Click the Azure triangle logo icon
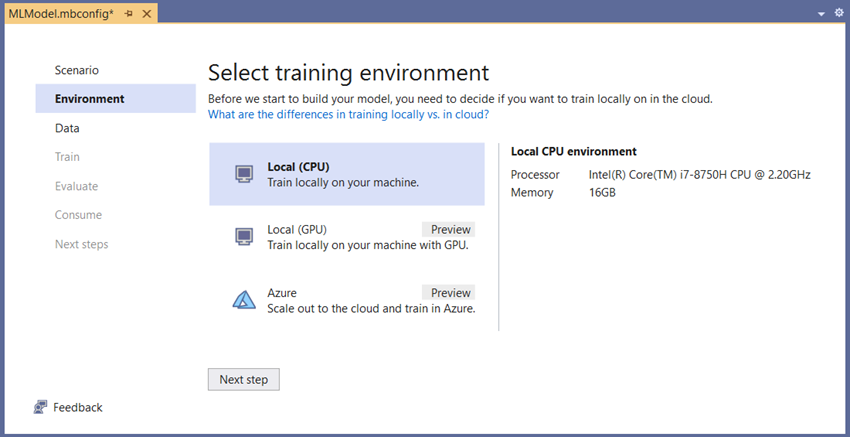The height and width of the screenshot is (437, 850). pyautogui.click(x=244, y=299)
